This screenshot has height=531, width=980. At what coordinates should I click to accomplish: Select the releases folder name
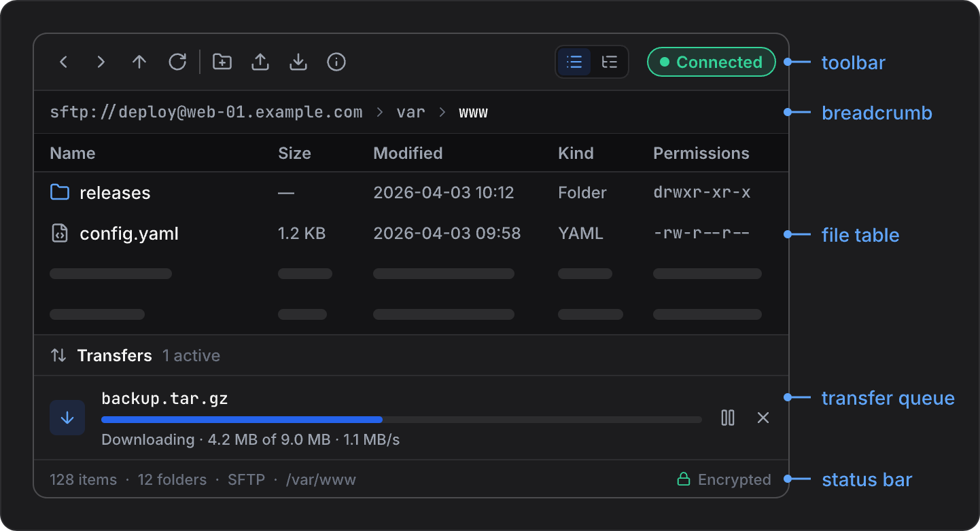point(115,194)
